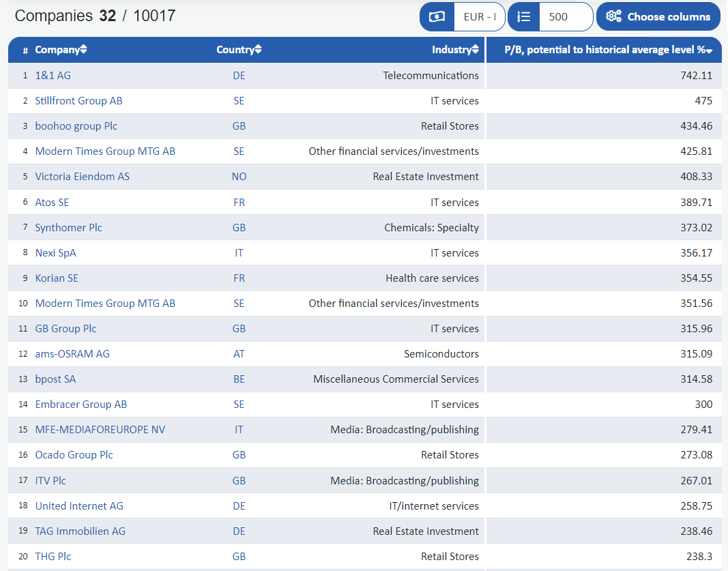Open the GB Group Plc link
The image size is (728, 571).
coord(65,329)
